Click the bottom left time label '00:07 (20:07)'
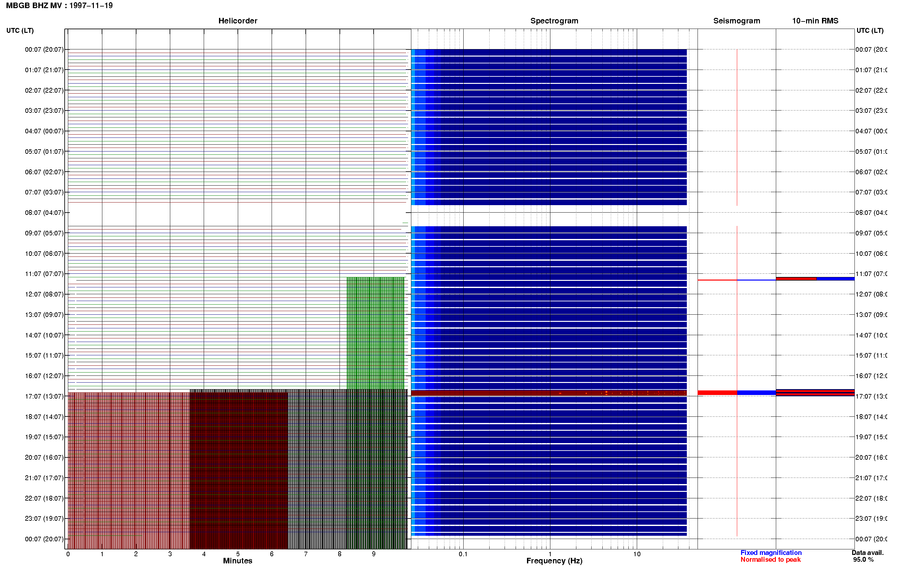Viewport: 924px width, 578px height. click(44, 539)
